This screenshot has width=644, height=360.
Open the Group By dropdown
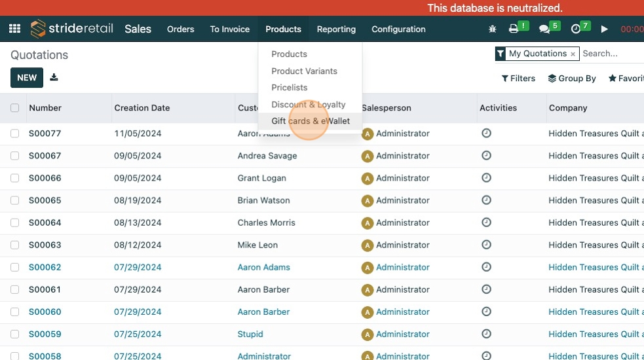pos(572,79)
